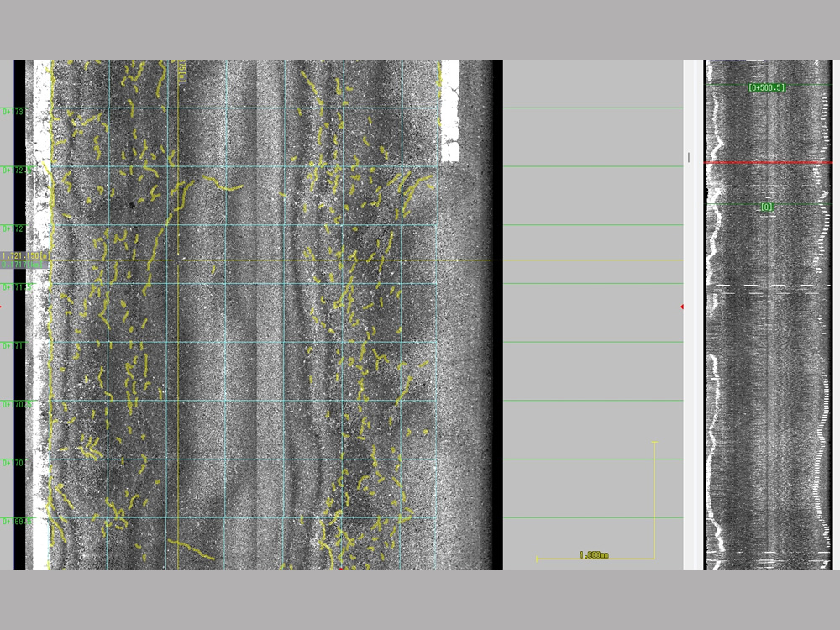Click the 0+172.5 station tick label
The width and height of the screenshot is (840, 630).
pos(16,170)
